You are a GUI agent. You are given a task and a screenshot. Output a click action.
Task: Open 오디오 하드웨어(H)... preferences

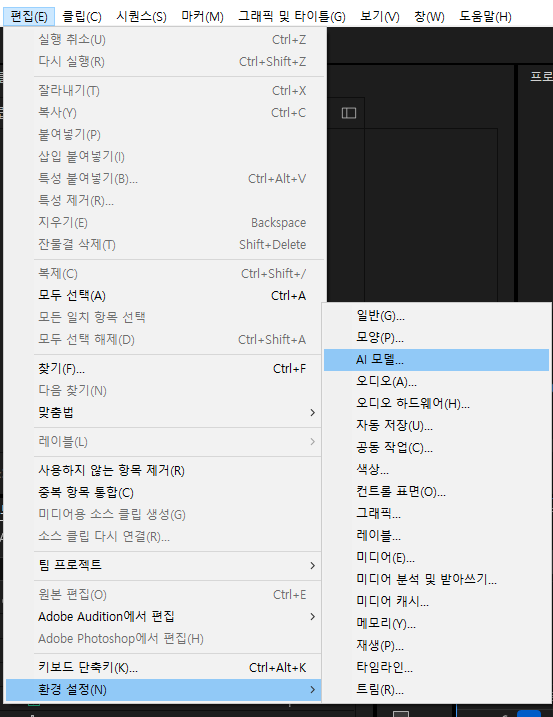tap(436, 403)
